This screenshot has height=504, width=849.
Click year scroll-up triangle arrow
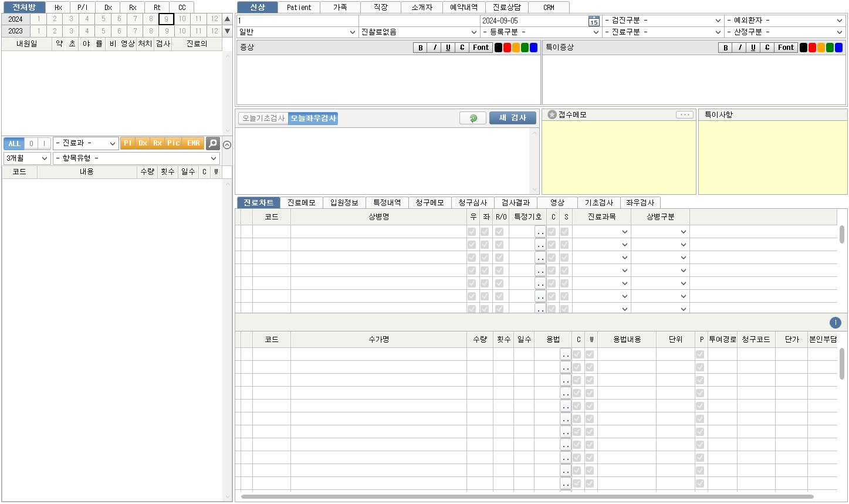(x=228, y=19)
